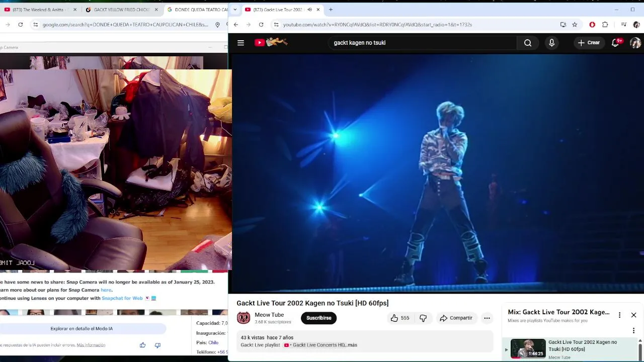The image size is (644, 362).
Task: Expand the tab search dropdown arrow
Action: [x=234, y=10]
